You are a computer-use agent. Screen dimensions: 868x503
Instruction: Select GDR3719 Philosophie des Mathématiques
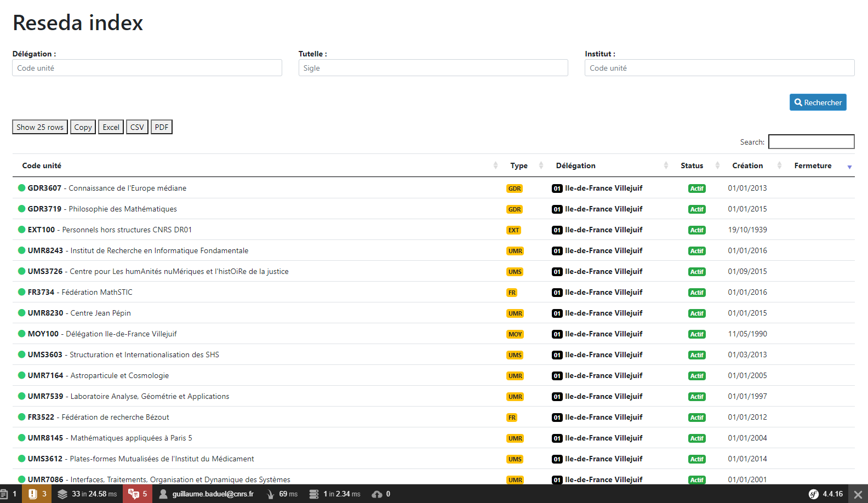(102, 209)
